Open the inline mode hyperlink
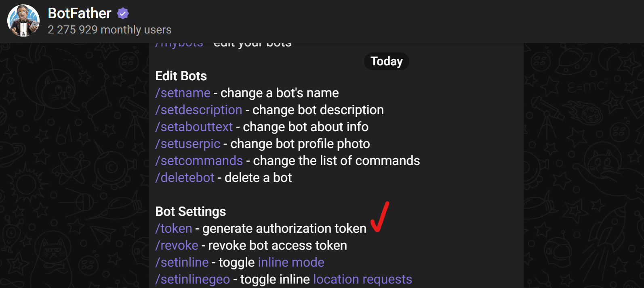The width and height of the screenshot is (644, 288). (291, 263)
